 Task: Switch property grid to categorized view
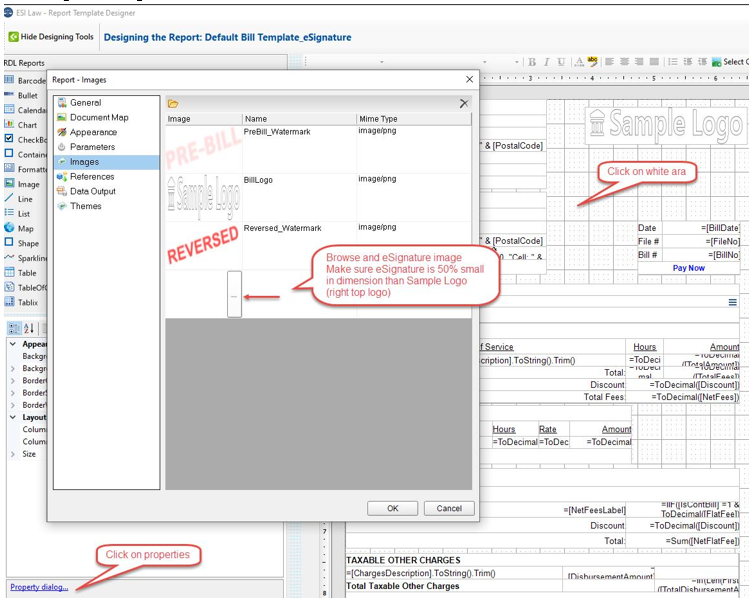(14, 328)
